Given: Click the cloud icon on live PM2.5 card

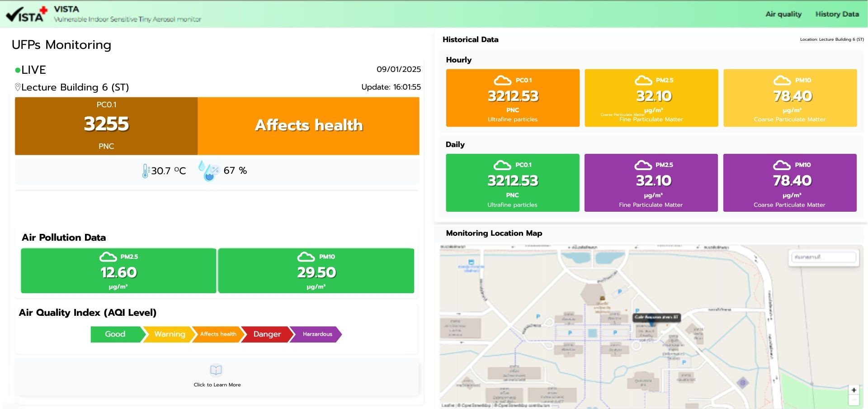Looking at the screenshot, I should (108, 257).
